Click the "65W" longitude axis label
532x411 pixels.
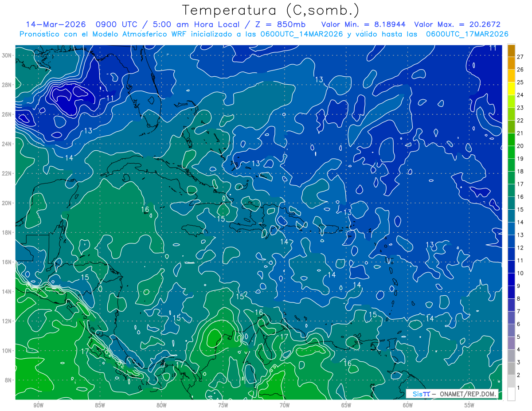346,405
